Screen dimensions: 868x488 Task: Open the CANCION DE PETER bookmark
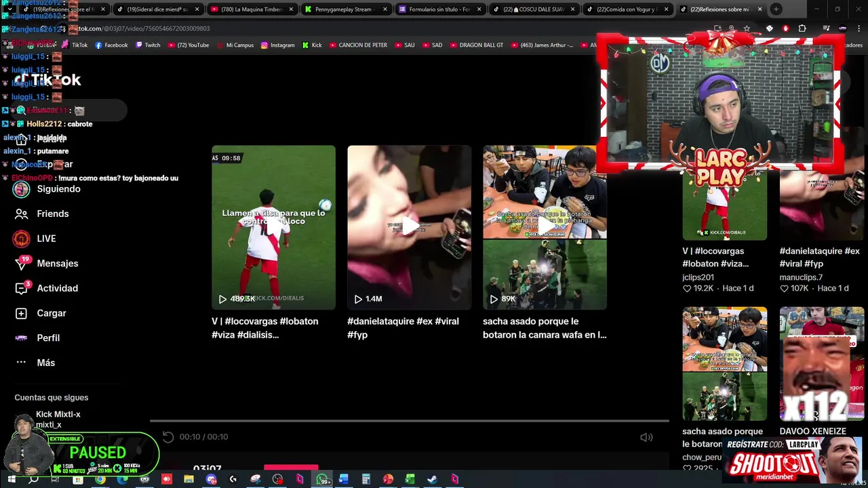[x=358, y=45]
